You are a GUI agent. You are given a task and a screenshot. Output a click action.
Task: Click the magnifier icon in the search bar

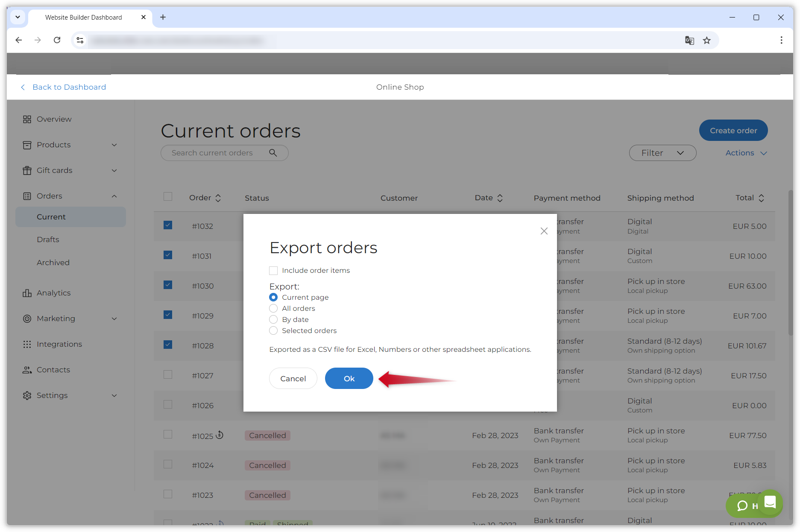tap(273, 152)
